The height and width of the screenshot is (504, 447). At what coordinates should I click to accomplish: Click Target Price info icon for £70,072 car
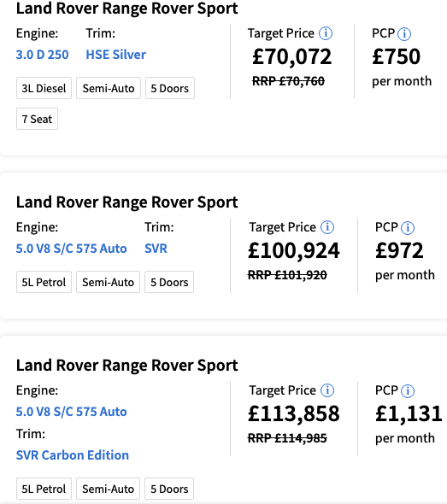coord(326,33)
